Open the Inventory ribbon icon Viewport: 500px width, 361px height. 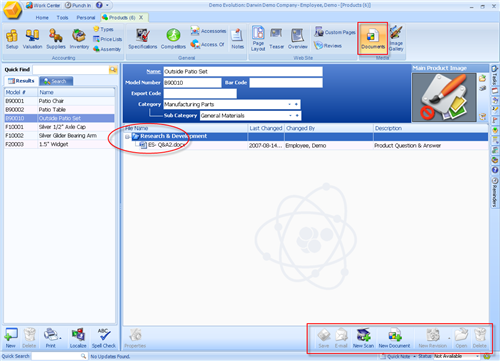click(x=79, y=39)
